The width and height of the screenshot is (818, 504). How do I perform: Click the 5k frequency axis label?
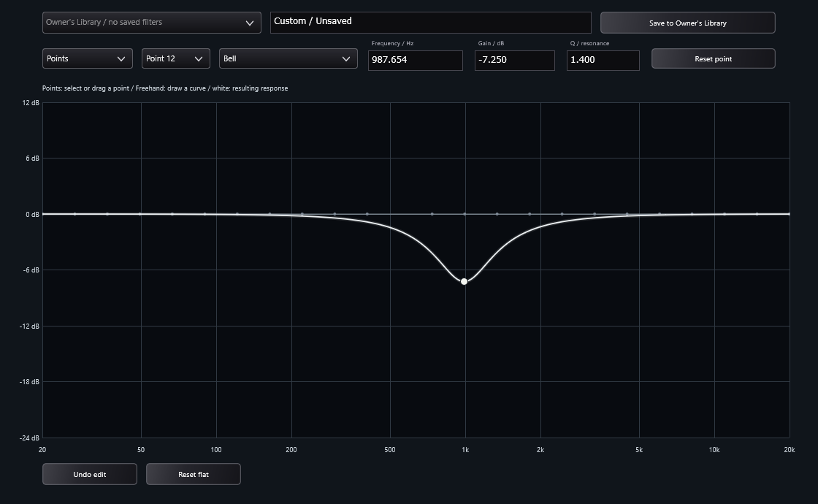click(639, 450)
